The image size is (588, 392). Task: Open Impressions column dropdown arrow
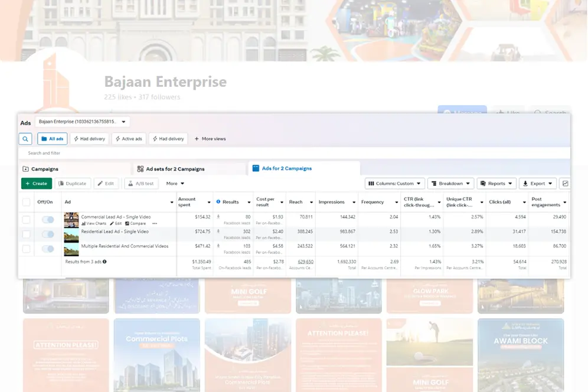click(x=354, y=202)
